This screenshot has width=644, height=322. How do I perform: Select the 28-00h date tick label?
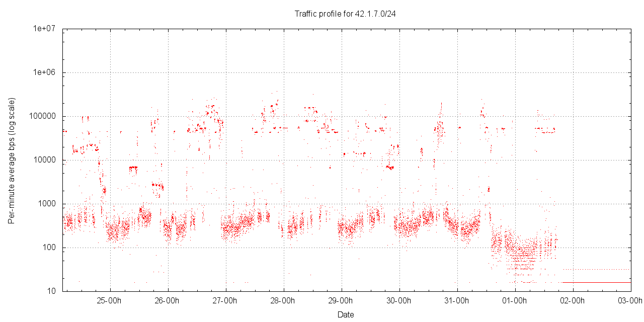coord(283,301)
